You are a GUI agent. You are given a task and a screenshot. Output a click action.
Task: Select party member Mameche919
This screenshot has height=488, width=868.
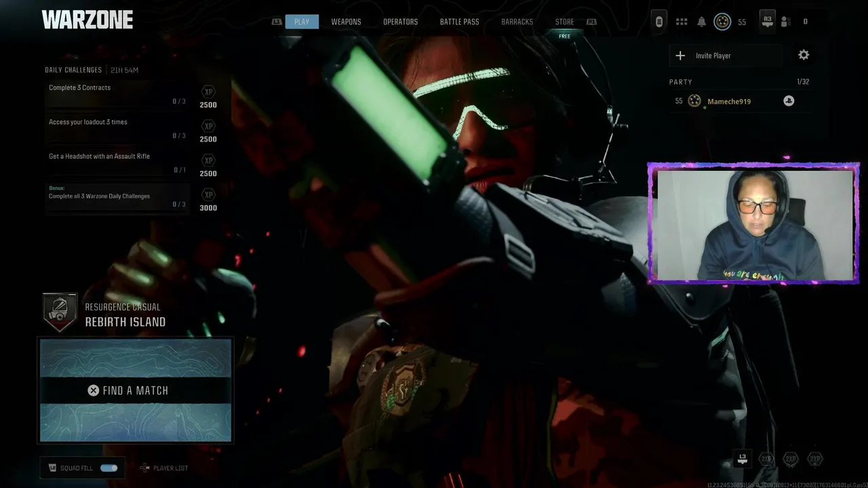coord(739,101)
